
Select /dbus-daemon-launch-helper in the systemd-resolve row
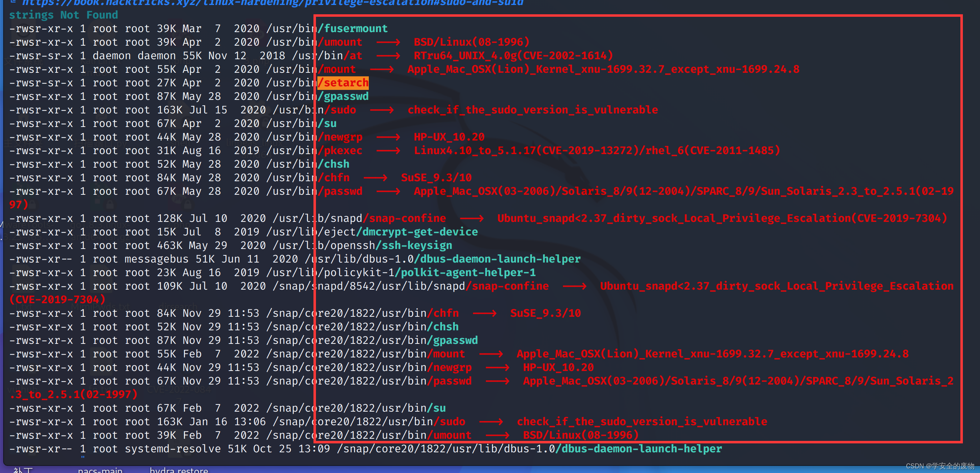click(x=639, y=449)
